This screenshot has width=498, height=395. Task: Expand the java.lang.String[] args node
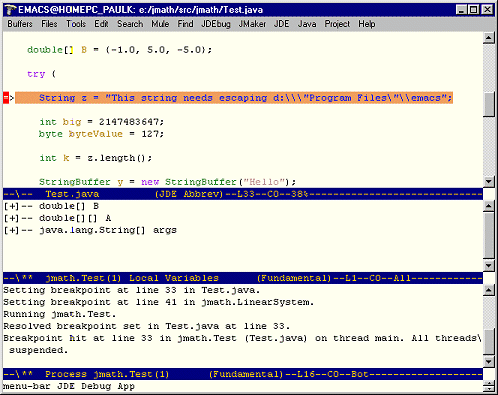[x=12, y=230]
